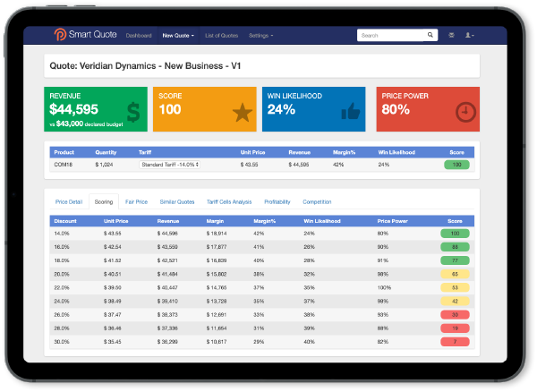Click the yellow 65 score badge
Screen dimensions: 537x392
pyautogui.click(x=455, y=274)
